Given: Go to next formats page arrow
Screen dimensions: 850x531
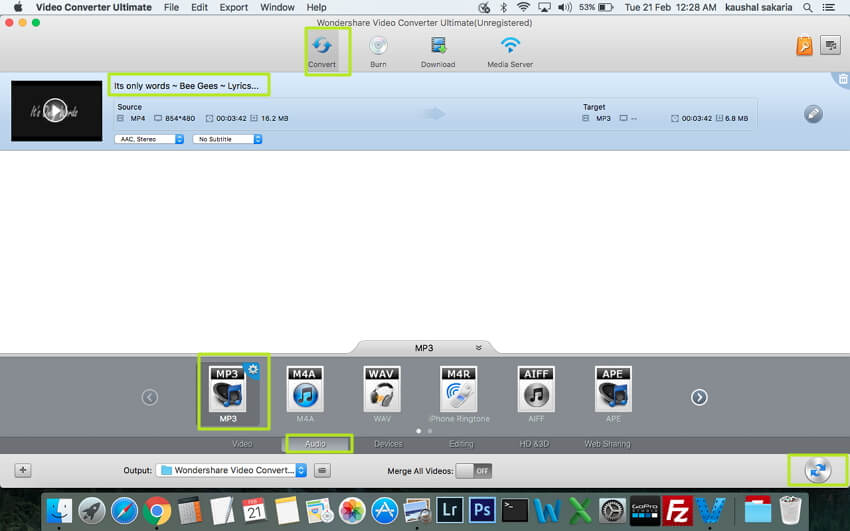Looking at the screenshot, I should (x=699, y=397).
